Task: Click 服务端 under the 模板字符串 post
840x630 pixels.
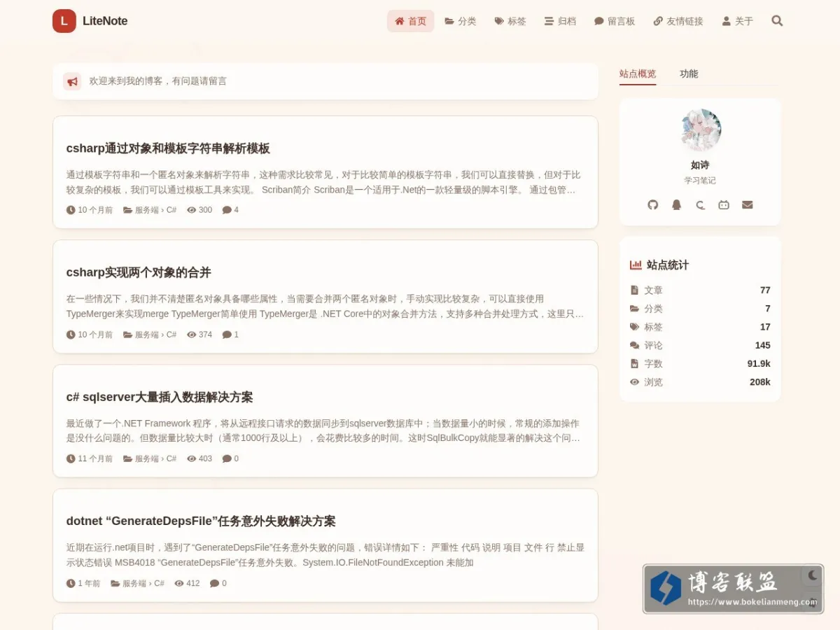Action: [x=146, y=210]
